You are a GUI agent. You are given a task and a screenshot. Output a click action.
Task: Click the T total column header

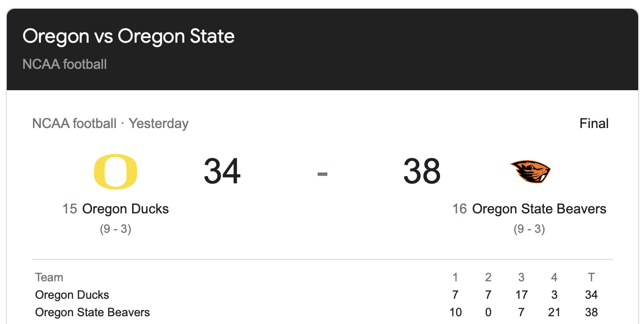(x=591, y=277)
